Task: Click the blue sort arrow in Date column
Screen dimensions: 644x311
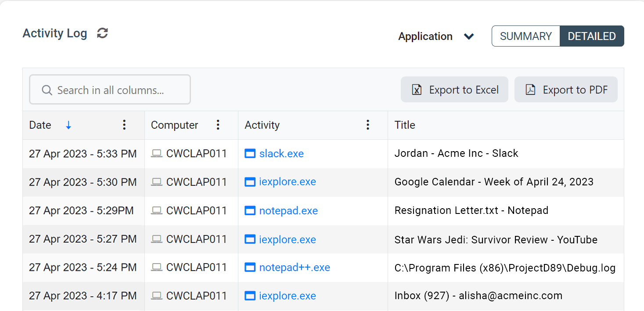Action: [x=68, y=125]
